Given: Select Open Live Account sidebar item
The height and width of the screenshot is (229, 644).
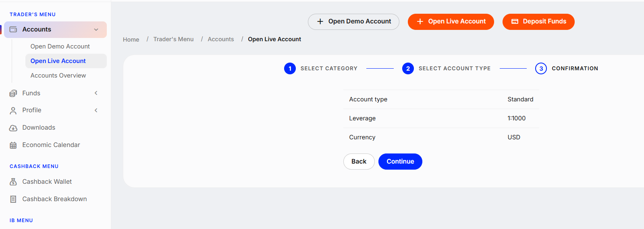Looking at the screenshot, I should (66, 61).
